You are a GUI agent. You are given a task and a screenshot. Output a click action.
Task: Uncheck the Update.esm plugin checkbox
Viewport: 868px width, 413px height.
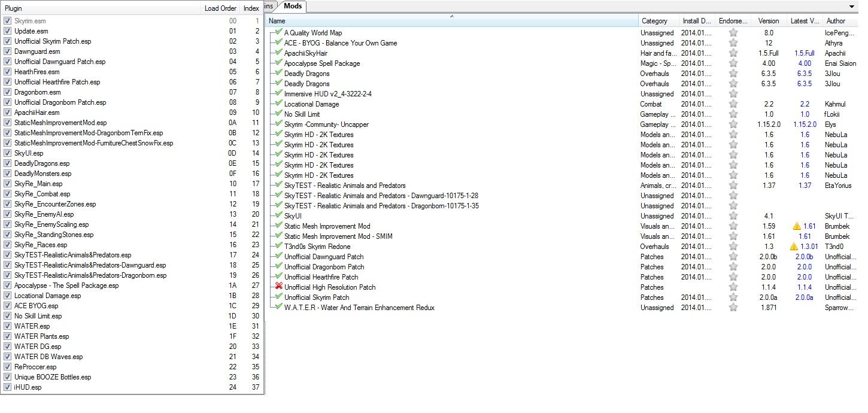point(7,31)
